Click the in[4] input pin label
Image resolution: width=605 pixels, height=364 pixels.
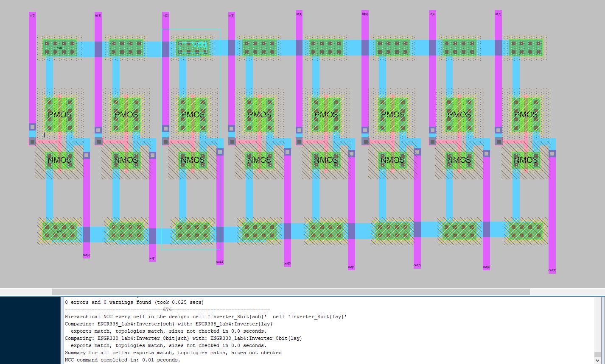point(299,14)
